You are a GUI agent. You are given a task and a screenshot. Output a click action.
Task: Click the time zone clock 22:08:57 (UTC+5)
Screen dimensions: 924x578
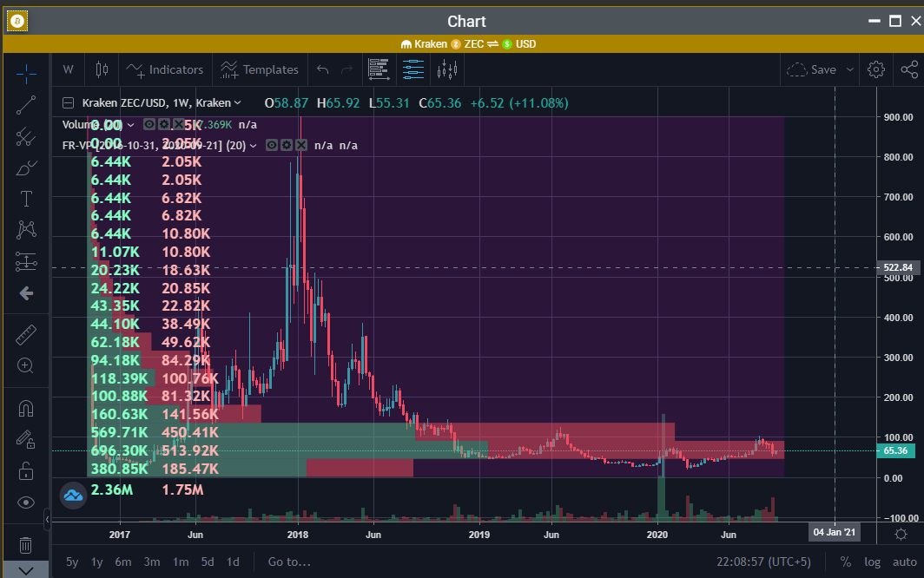click(763, 562)
